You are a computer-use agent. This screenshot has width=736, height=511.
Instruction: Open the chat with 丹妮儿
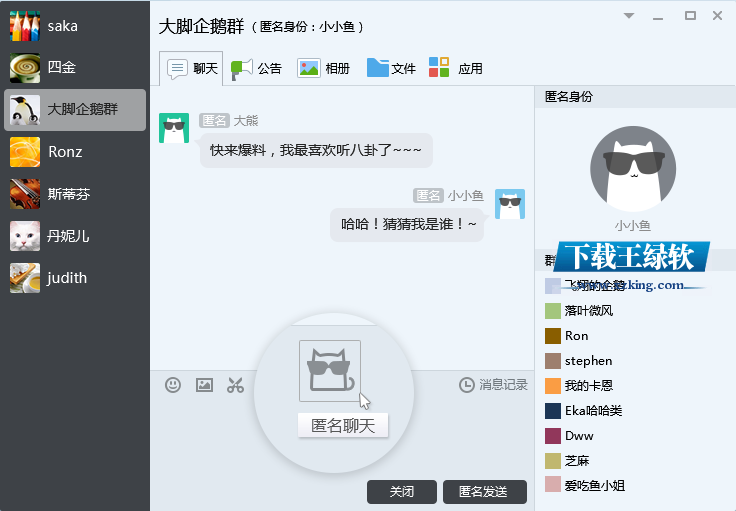pyautogui.click(x=75, y=236)
